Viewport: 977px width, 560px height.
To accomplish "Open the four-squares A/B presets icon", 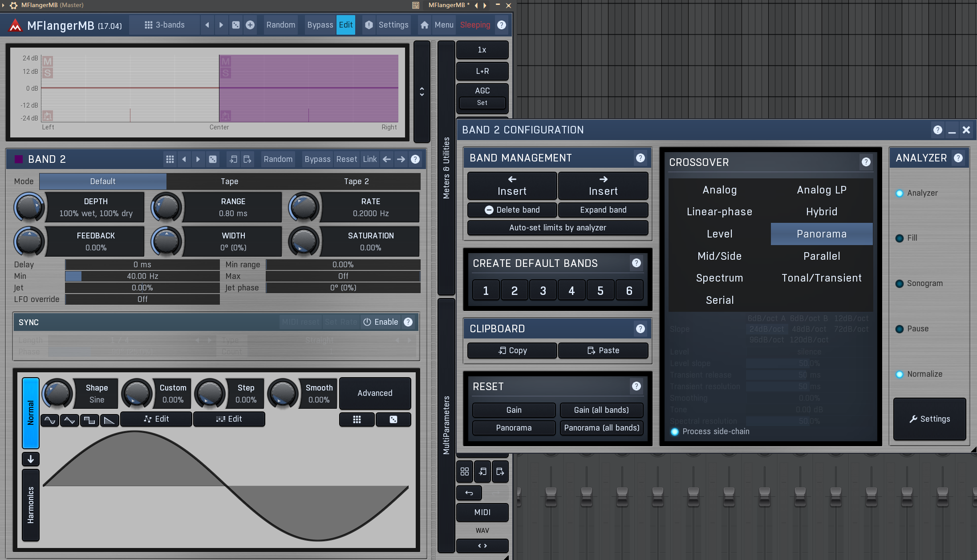I will click(465, 471).
